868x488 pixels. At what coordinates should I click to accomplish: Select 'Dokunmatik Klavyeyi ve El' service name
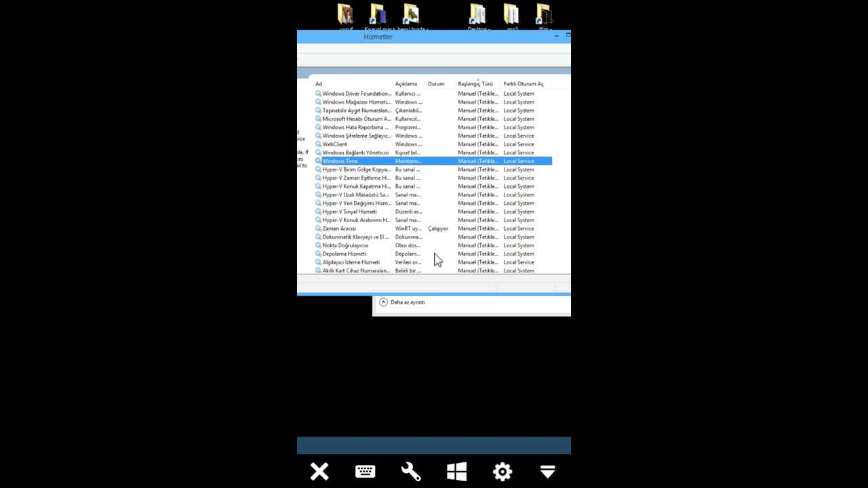click(x=356, y=237)
